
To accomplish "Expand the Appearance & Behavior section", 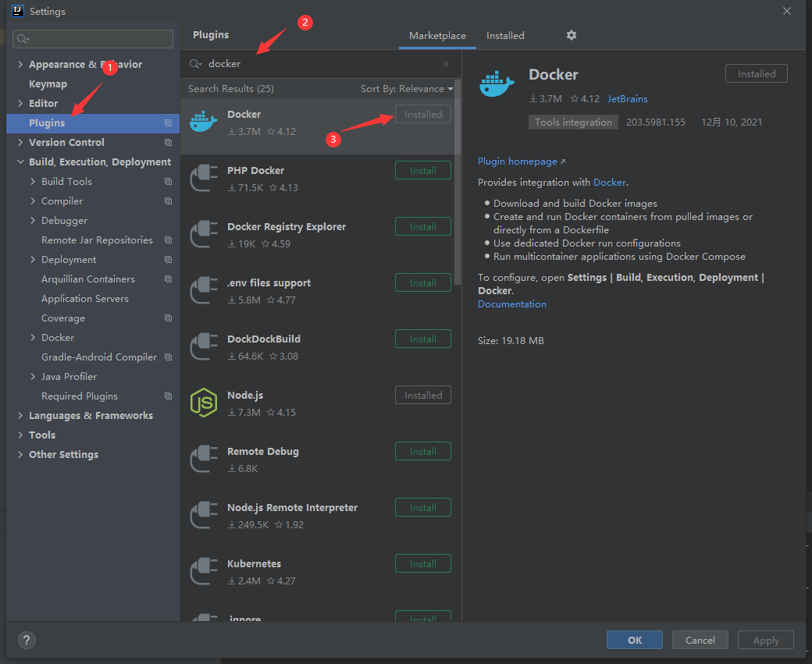I will tap(20, 65).
